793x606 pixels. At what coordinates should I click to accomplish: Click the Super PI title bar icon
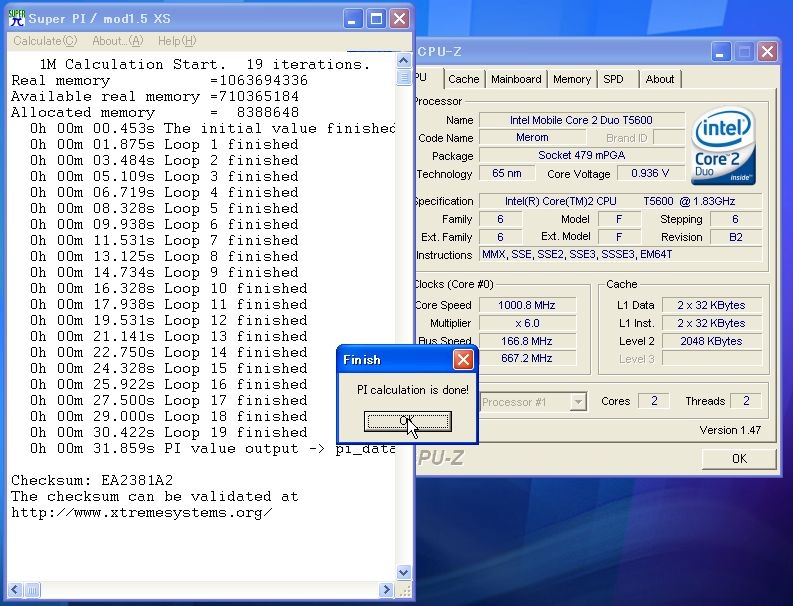pyautogui.click(x=17, y=19)
